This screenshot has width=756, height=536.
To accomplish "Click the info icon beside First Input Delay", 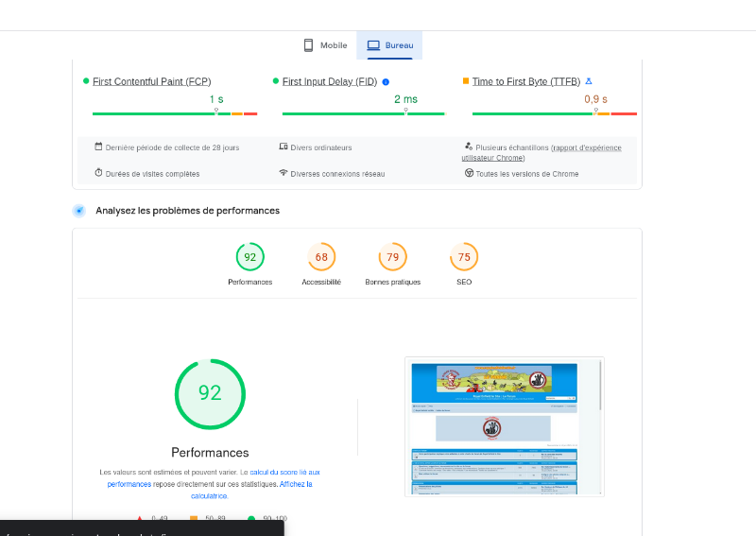I will coord(386,82).
